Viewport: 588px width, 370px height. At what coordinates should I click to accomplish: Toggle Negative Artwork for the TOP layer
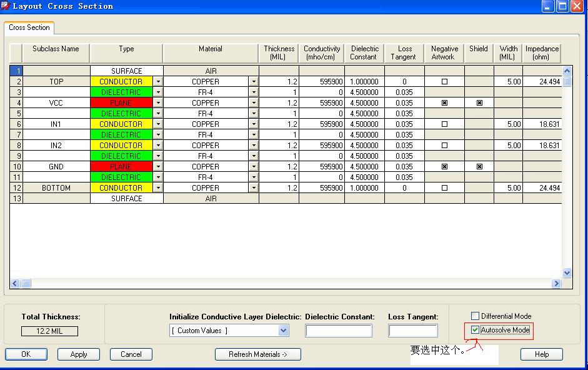tap(444, 82)
